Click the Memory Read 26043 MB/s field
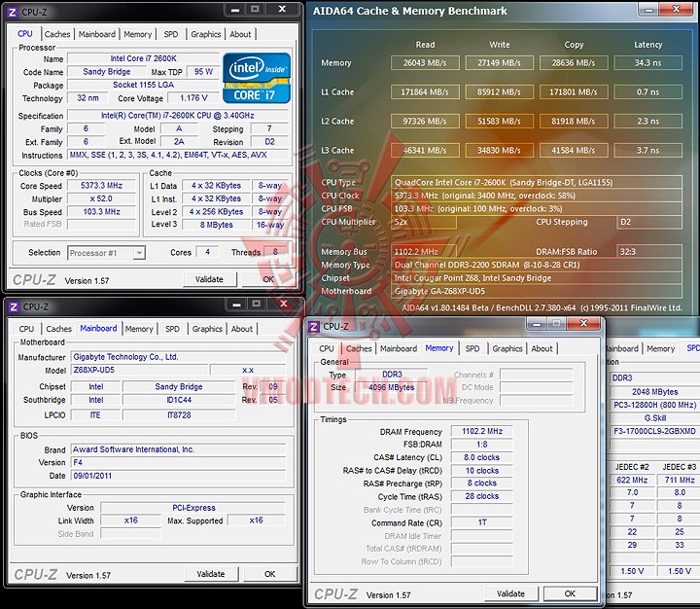 pos(425,63)
